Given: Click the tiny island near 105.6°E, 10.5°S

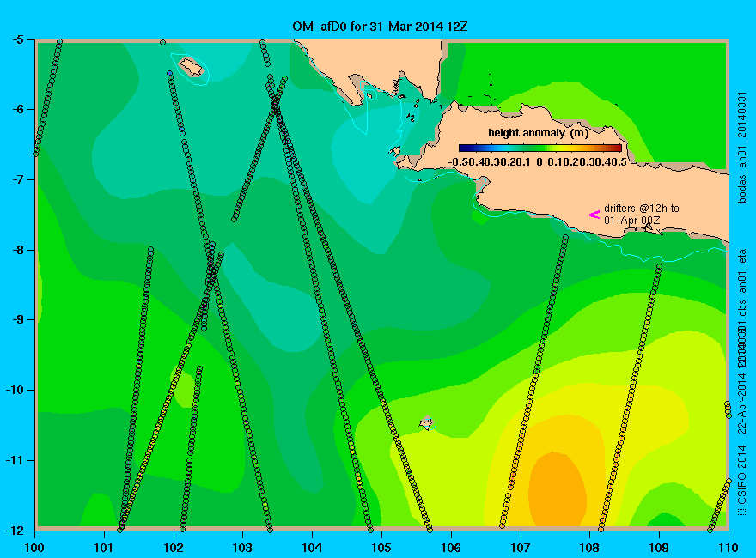Looking at the screenshot, I should (426, 423).
